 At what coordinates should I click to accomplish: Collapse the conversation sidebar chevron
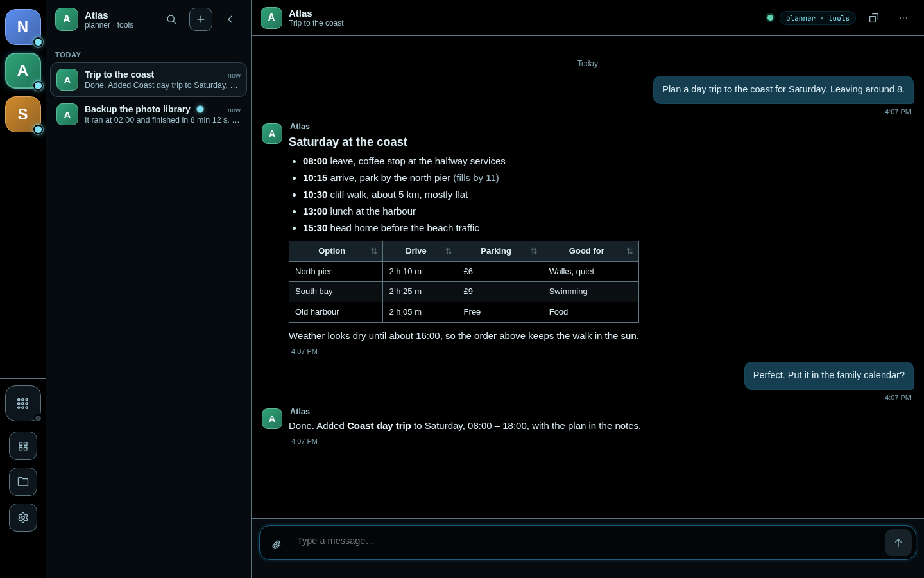click(230, 19)
